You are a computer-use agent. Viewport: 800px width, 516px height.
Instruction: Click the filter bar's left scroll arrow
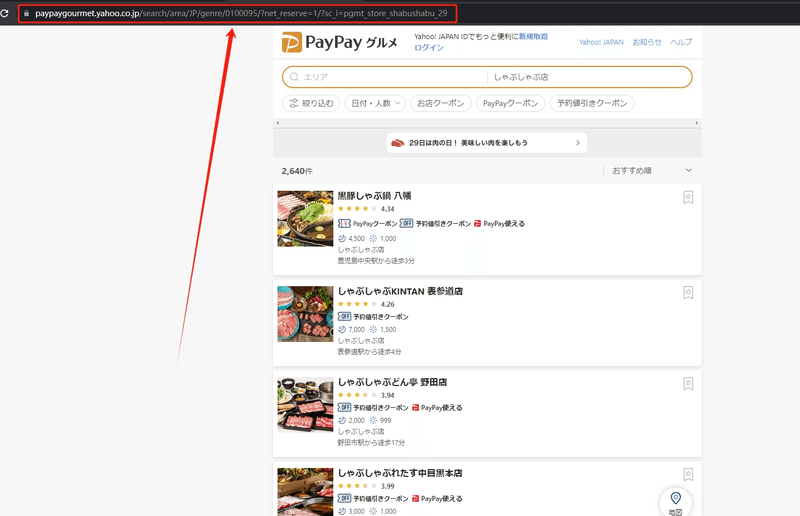click(x=278, y=123)
